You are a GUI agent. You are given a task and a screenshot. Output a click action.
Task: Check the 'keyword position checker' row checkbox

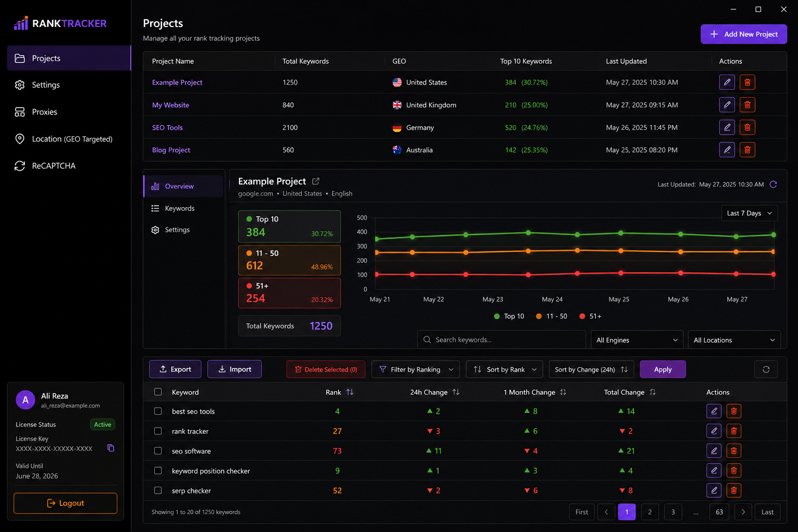(x=158, y=470)
